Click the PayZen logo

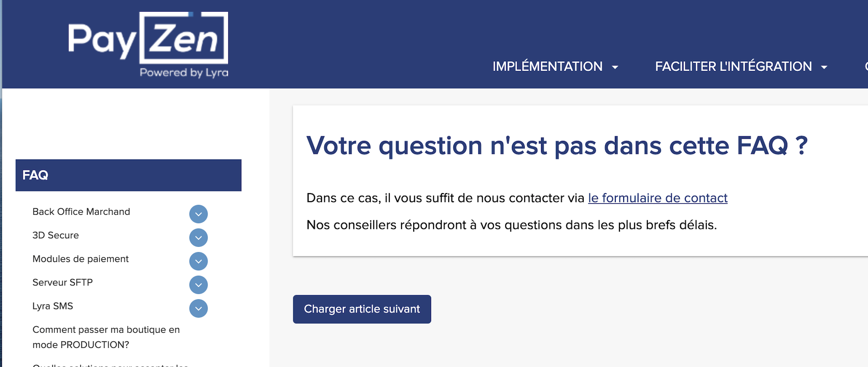[148, 43]
